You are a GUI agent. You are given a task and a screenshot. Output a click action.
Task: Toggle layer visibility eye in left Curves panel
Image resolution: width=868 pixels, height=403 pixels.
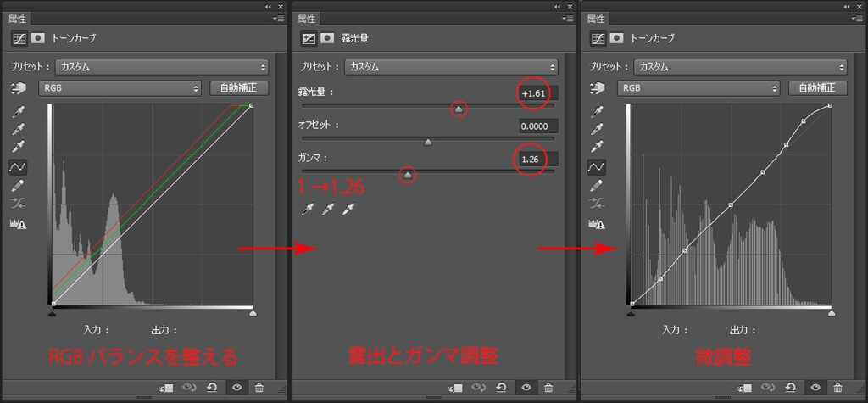click(x=237, y=388)
